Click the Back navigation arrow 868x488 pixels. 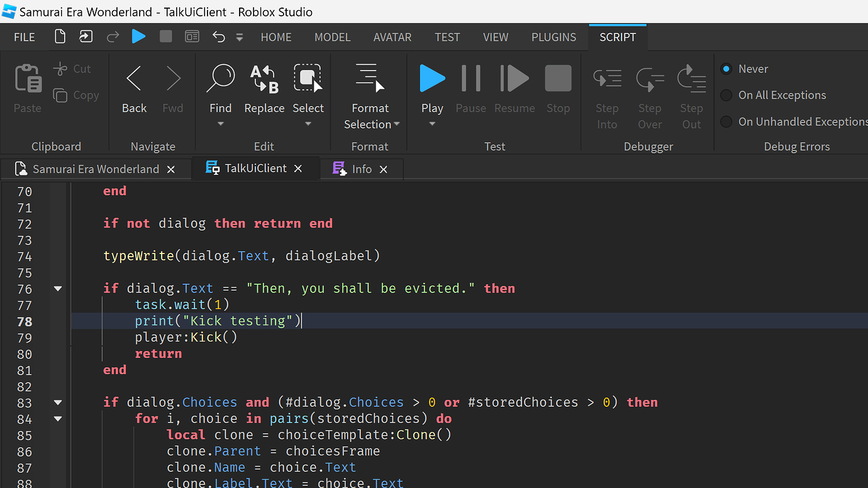pyautogui.click(x=134, y=79)
